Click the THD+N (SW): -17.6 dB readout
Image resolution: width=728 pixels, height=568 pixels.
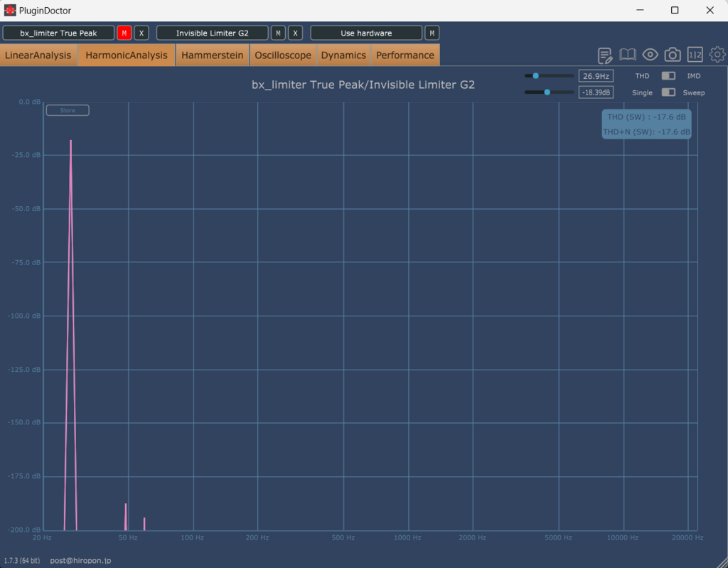coord(646,132)
